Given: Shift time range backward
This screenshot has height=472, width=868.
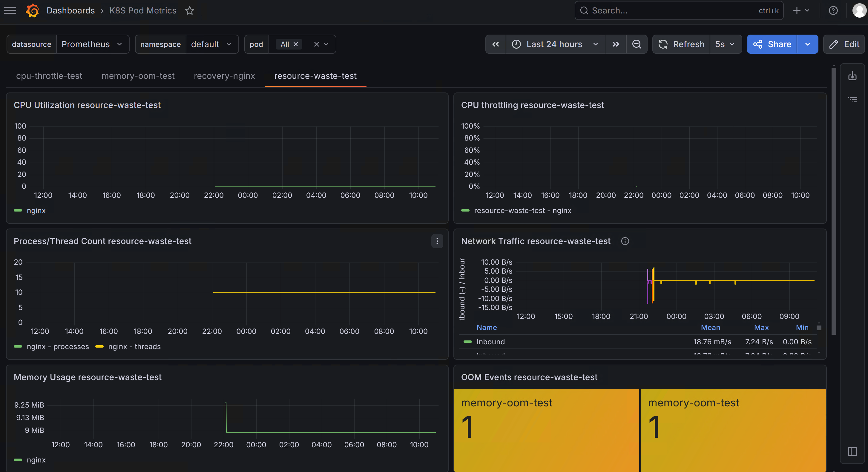Looking at the screenshot, I should [x=496, y=44].
